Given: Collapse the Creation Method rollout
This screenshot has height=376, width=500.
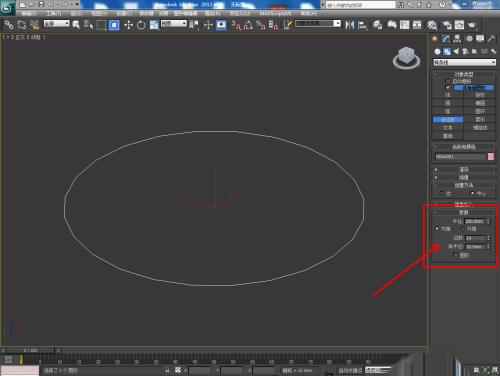Looking at the screenshot, I should click(x=464, y=185).
